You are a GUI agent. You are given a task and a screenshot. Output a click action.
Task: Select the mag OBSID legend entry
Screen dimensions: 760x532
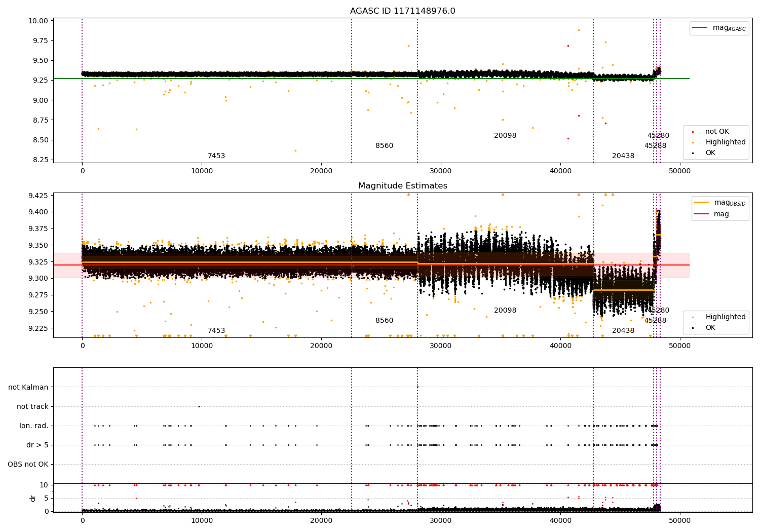click(x=730, y=203)
